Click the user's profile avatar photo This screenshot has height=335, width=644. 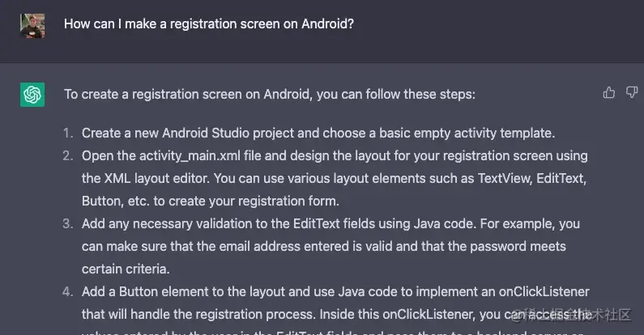coord(32,25)
